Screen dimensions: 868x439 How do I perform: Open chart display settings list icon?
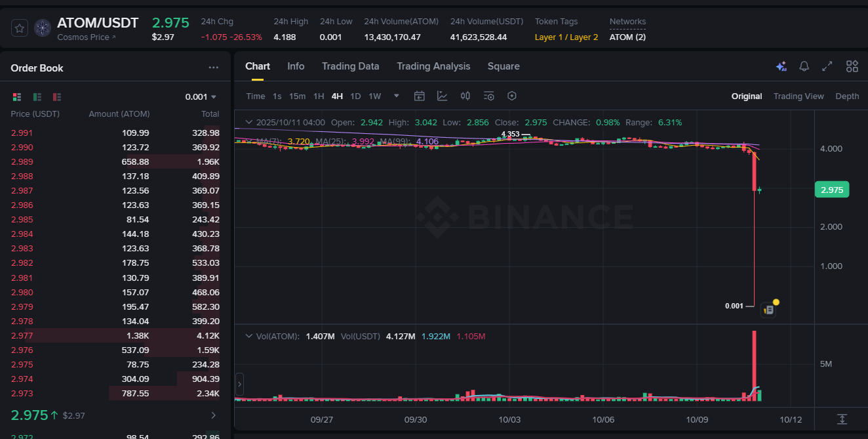pos(489,96)
